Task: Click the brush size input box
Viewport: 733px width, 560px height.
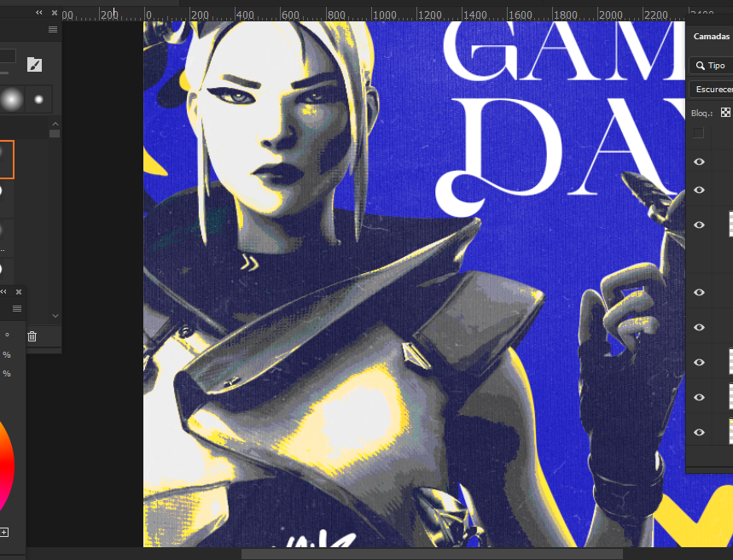Action: (x=7, y=56)
